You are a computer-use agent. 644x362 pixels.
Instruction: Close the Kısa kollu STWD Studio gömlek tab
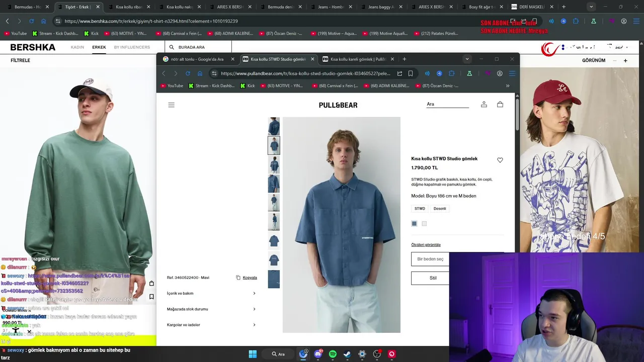tap(312, 59)
